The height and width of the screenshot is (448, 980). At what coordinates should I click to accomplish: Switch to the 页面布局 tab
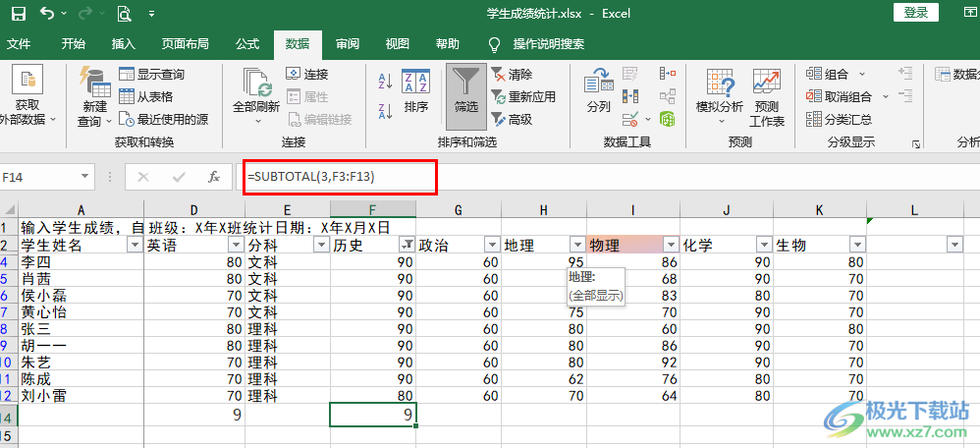[x=185, y=44]
